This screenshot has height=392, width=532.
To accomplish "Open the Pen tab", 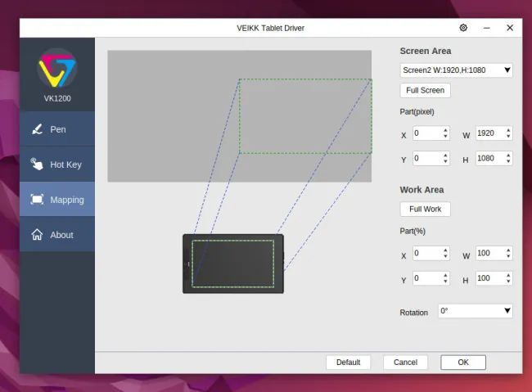I will point(57,129).
